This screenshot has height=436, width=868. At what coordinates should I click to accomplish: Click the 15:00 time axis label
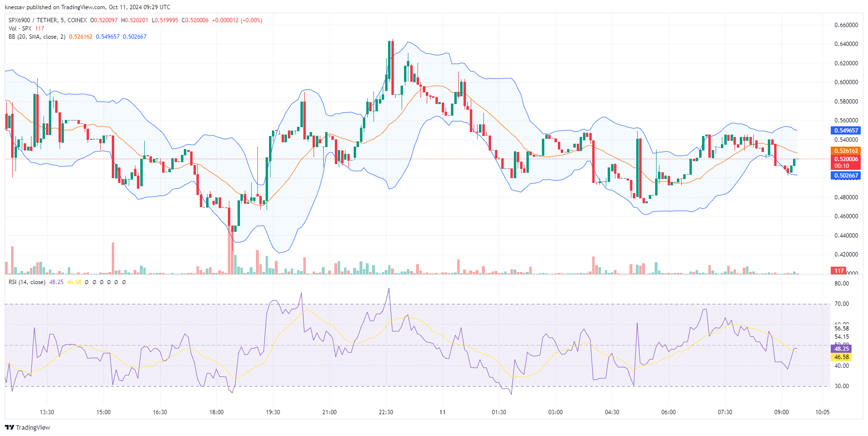click(104, 412)
